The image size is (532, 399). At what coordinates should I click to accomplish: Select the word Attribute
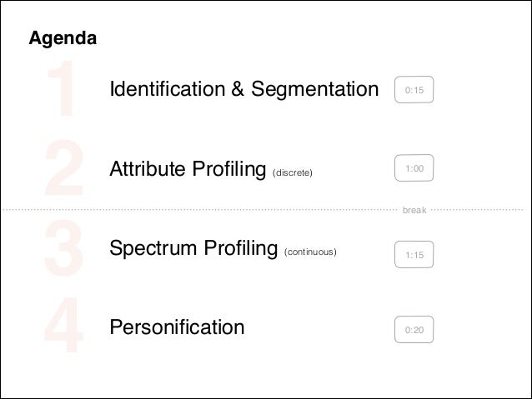point(143,169)
